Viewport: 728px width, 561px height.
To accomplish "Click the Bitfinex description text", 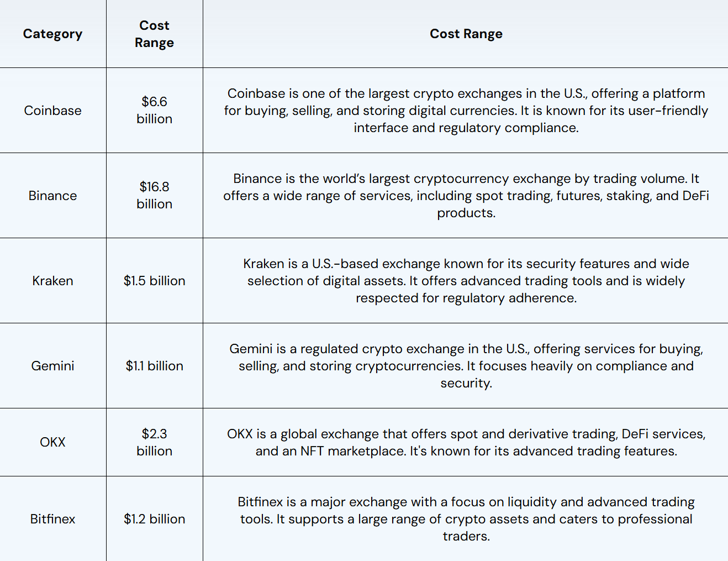I will point(466,519).
